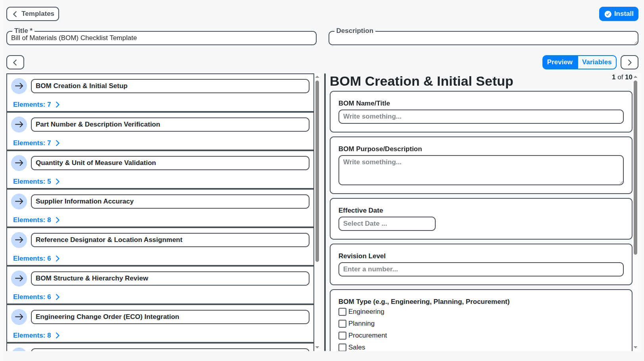Image resolution: width=644 pixels, height=361 pixels.
Task: Switch to the Variables tab
Action: 597,62
